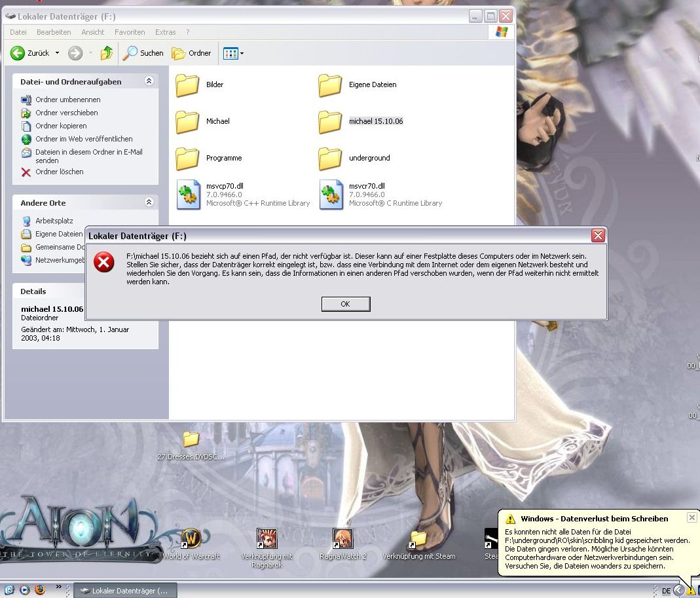Click Ordner im Web veröffentlichen link
Viewport: 700px width, 598px height.
84,139
